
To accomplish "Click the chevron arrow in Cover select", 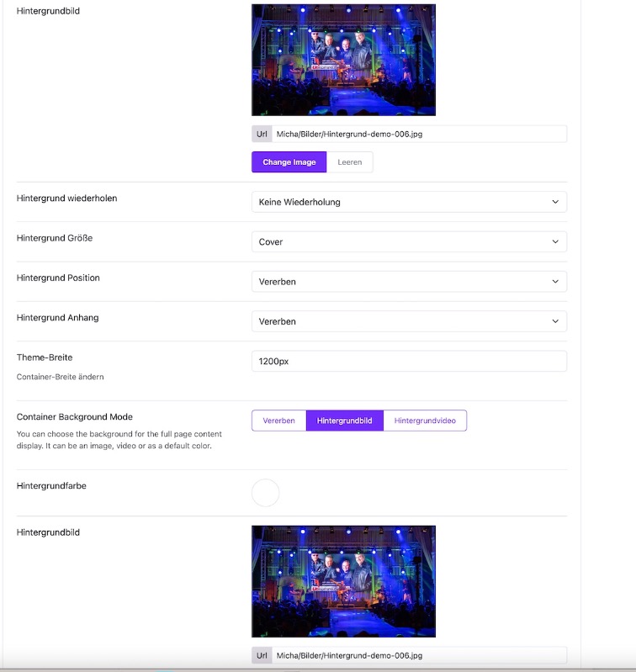I will 555,241.
